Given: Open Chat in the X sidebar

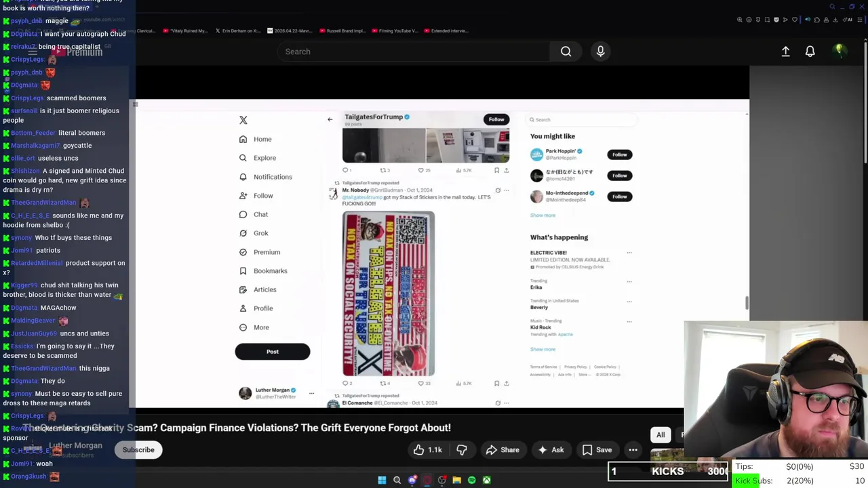Looking at the screenshot, I should (x=253, y=214).
